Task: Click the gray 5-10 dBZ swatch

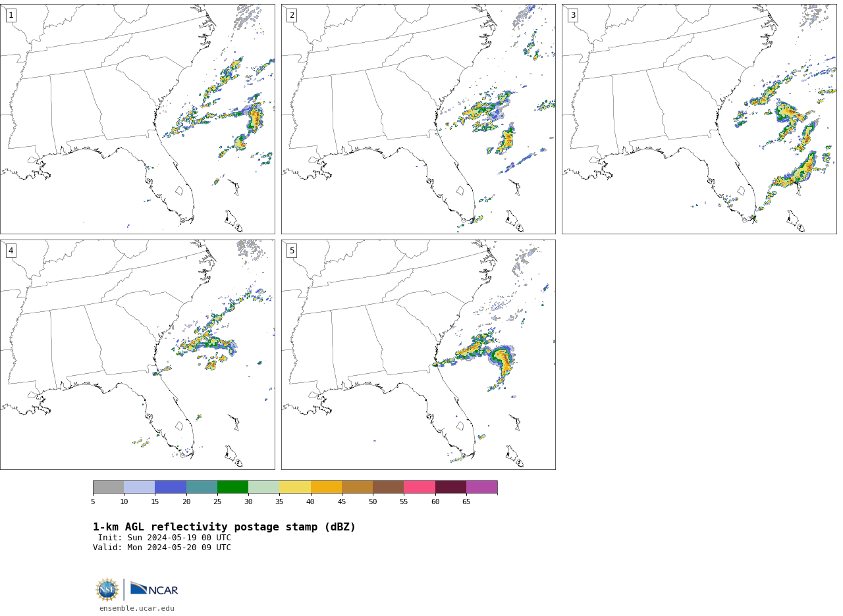Action: [x=108, y=487]
